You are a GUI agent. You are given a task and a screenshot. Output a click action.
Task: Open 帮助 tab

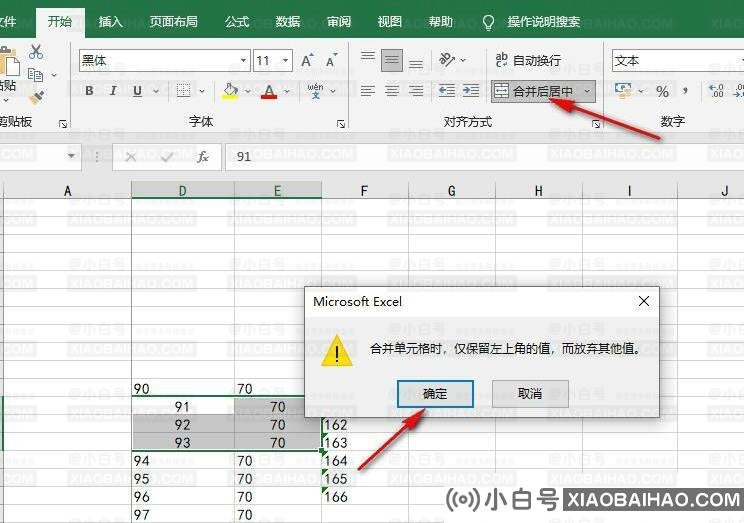(441, 22)
